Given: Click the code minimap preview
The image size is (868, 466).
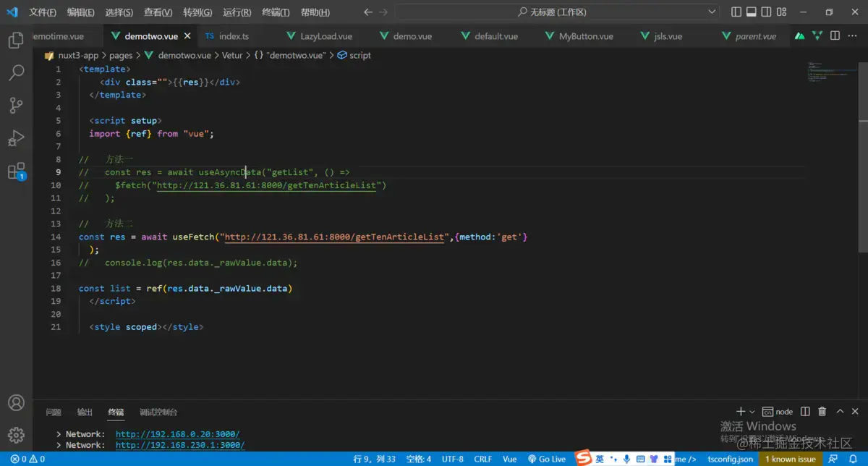Looking at the screenshot, I should [831, 72].
